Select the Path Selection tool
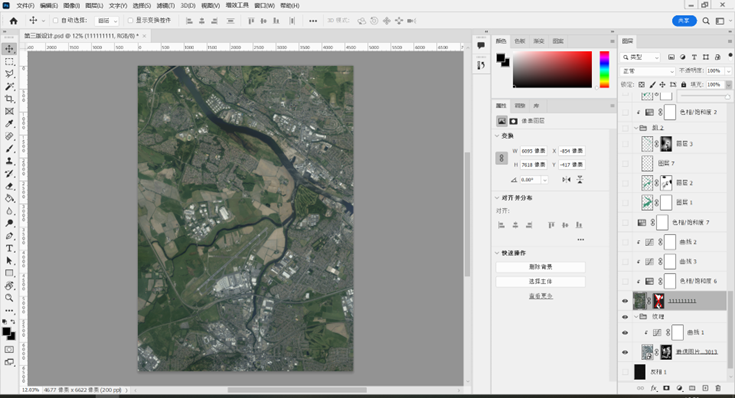The height and width of the screenshot is (398, 735). [9, 261]
